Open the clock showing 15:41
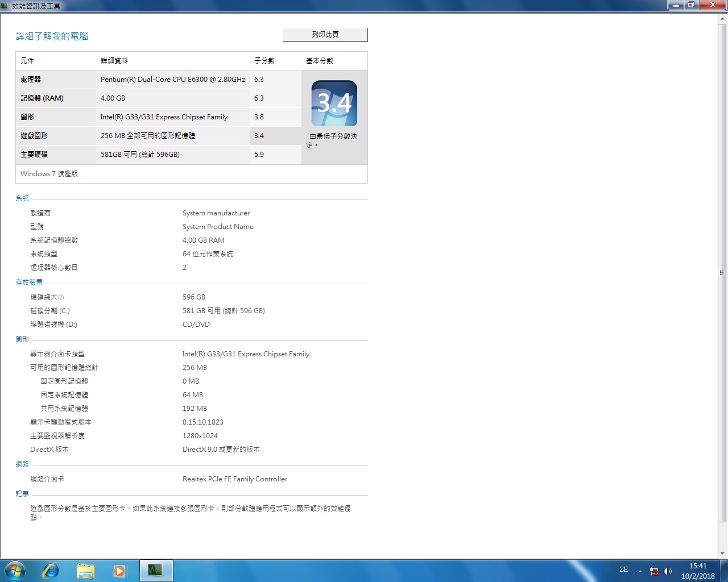Viewport: 728px width, 582px height. [698, 571]
